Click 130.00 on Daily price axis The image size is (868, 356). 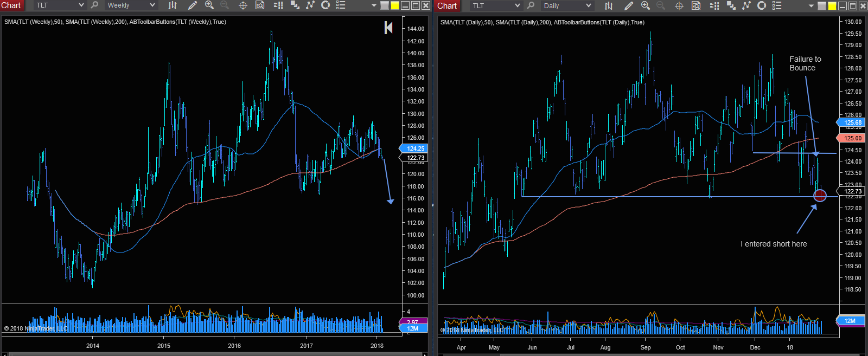(x=853, y=22)
